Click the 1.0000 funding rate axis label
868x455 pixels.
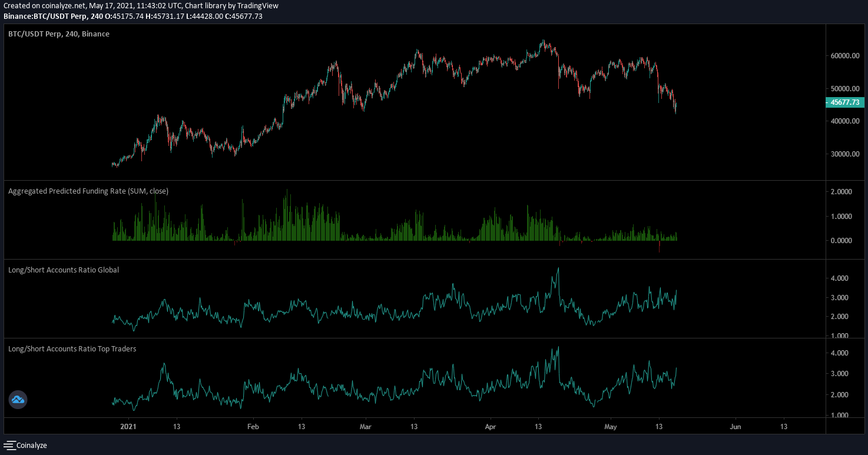[841, 217]
